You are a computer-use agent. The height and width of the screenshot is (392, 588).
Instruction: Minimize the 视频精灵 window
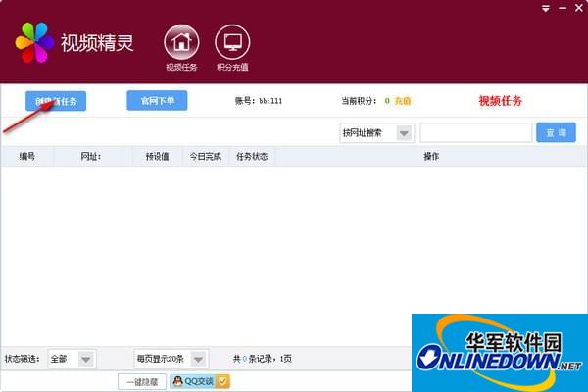tap(563, 8)
